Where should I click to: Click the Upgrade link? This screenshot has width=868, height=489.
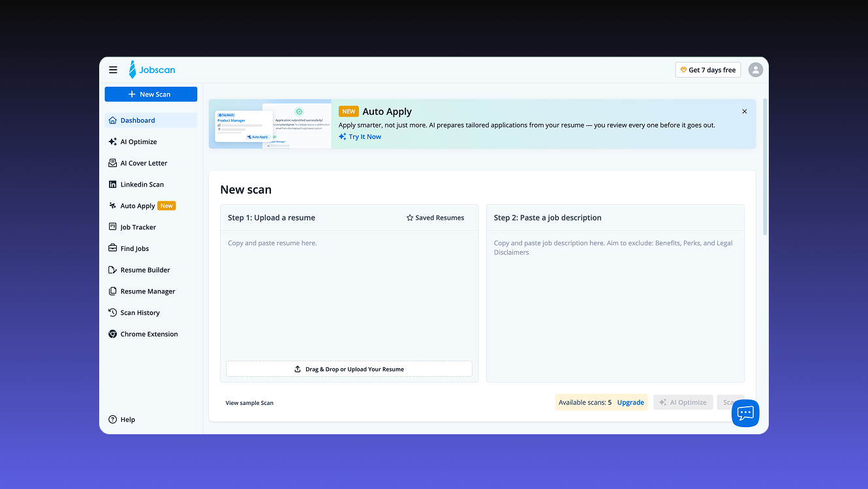pos(630,402)
